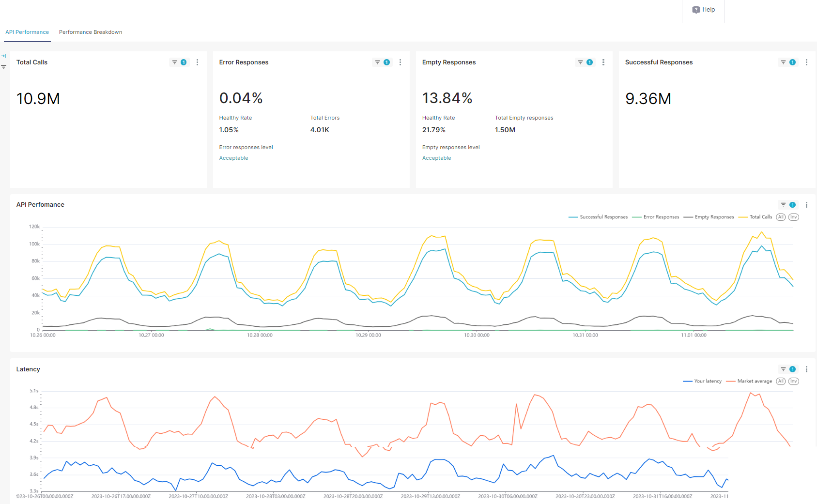Click the 11.01 00:00 x-axis label
Viewport: 817px width, 504px height.
click(694, 335)
